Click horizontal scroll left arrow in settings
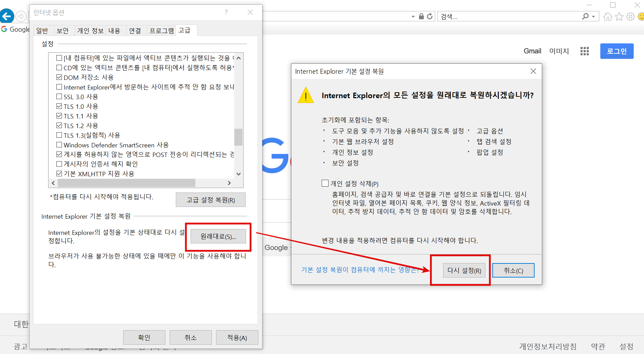Screen dimensions: 644x354 [53, 183]
